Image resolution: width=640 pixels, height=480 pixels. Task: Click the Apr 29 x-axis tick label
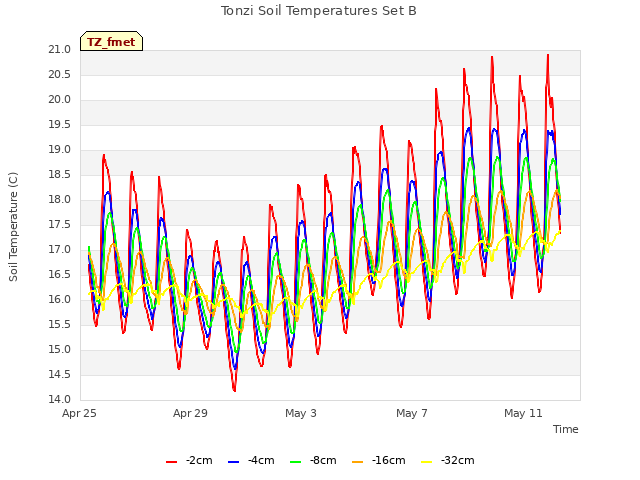click(190, 413)
